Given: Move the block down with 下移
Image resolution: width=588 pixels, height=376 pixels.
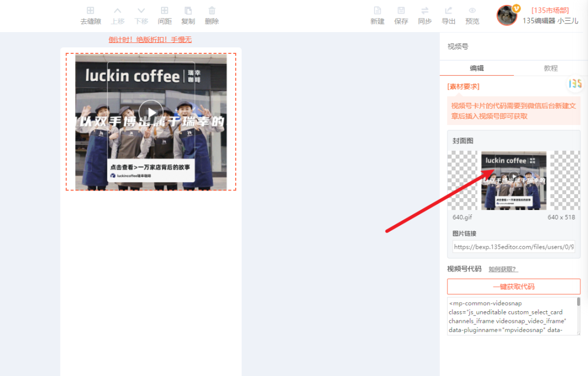Looking at the screenshot, I should [x=141, y=16].
